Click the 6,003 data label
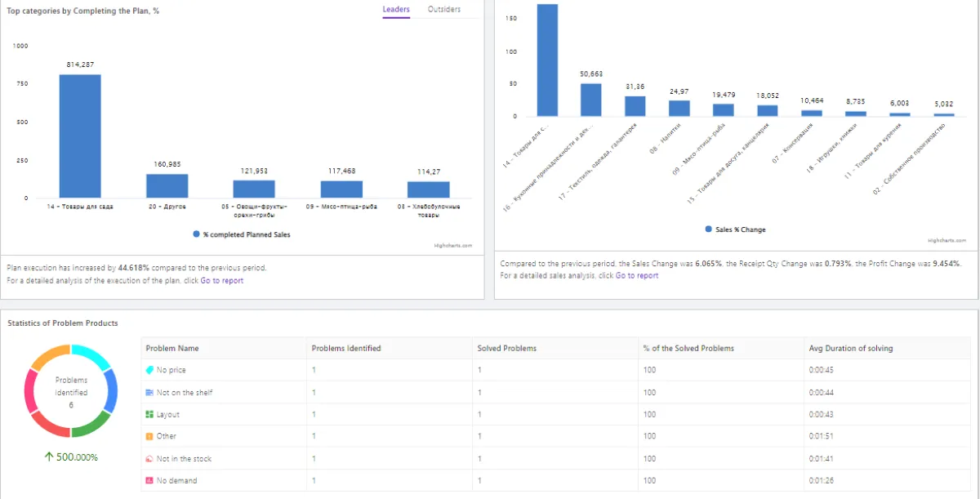 (899, 103)
